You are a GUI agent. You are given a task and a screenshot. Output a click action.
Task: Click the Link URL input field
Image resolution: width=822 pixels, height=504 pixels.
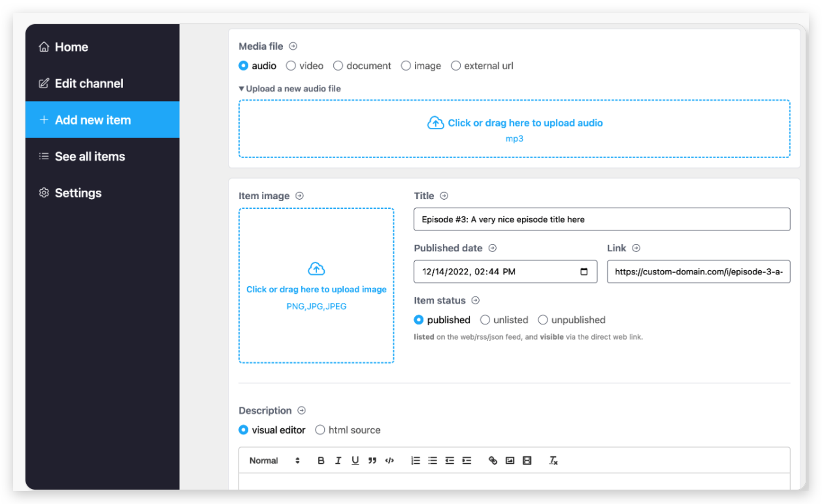(x=698, y=272)
